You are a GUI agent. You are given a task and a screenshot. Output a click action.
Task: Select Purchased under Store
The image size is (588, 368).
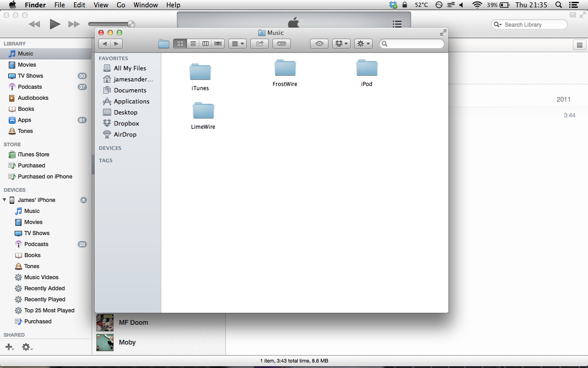point(46,166)
